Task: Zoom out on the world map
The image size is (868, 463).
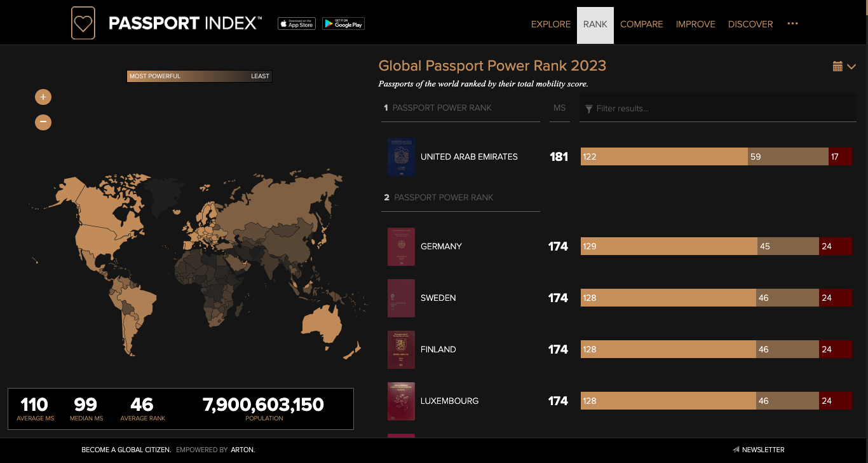Action: [43, 121]
